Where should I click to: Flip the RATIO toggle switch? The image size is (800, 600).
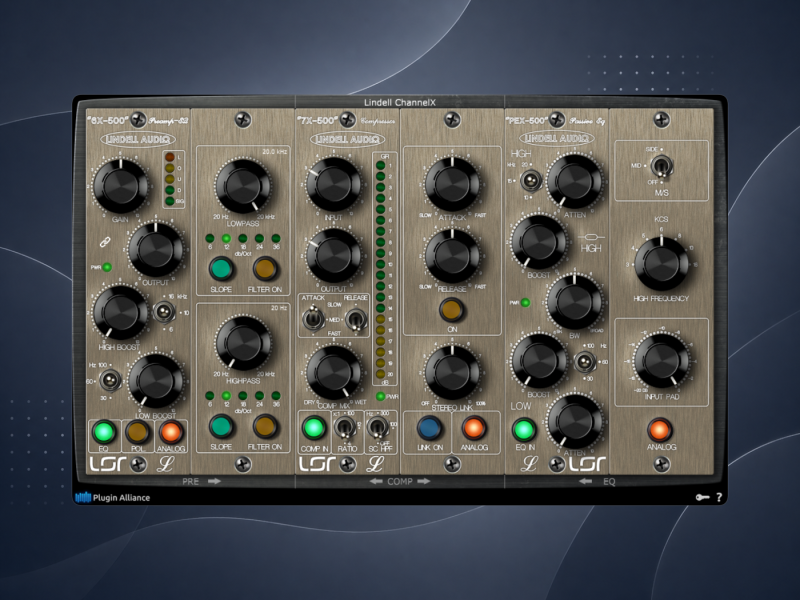click(x=345, y=427)
